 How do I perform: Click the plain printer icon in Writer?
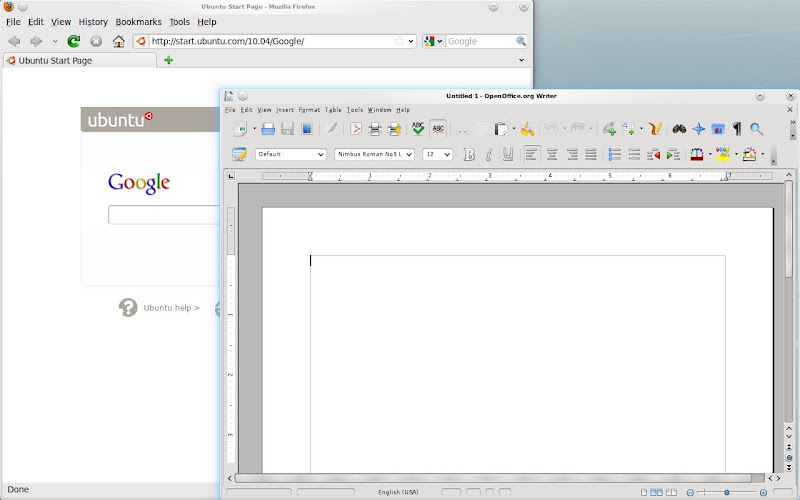click(375, 129)
